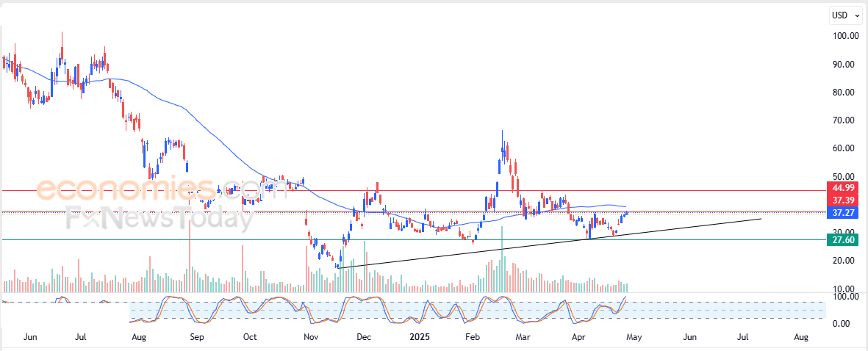This screenshot has height=351, width=868.
Task: Select the green 27.60 price label
Action: pyautogui.click(x=842, y=240)
